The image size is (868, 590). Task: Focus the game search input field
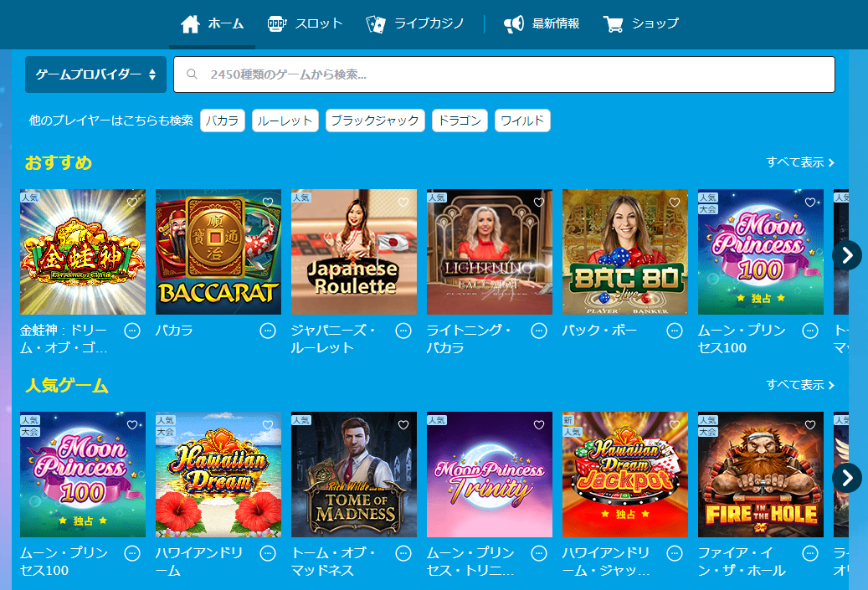pos(504,74)
